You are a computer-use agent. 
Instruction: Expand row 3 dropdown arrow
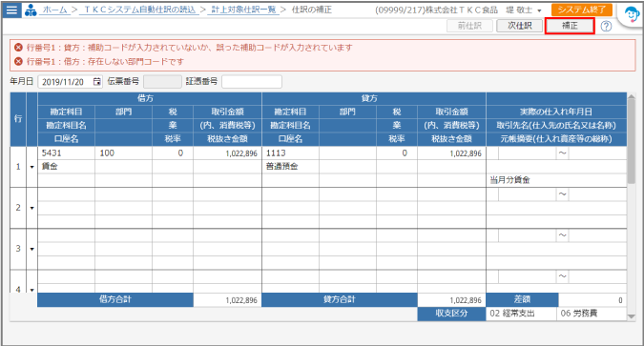click(32, 249)
